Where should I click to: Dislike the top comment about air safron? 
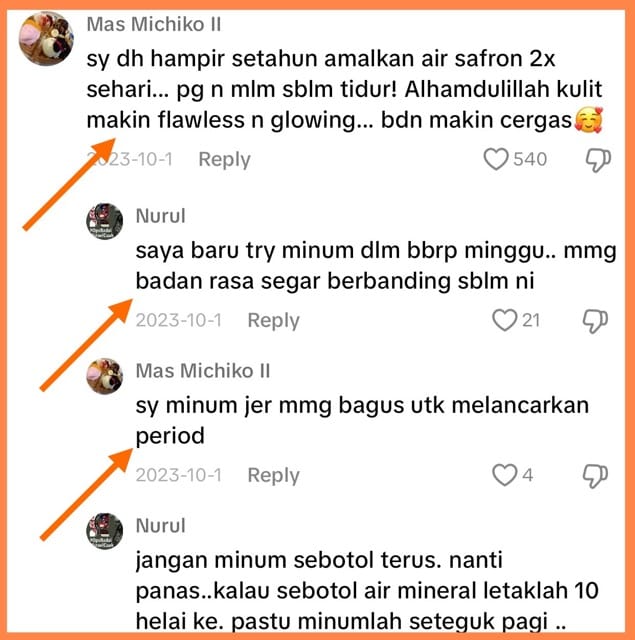[598, 160]
